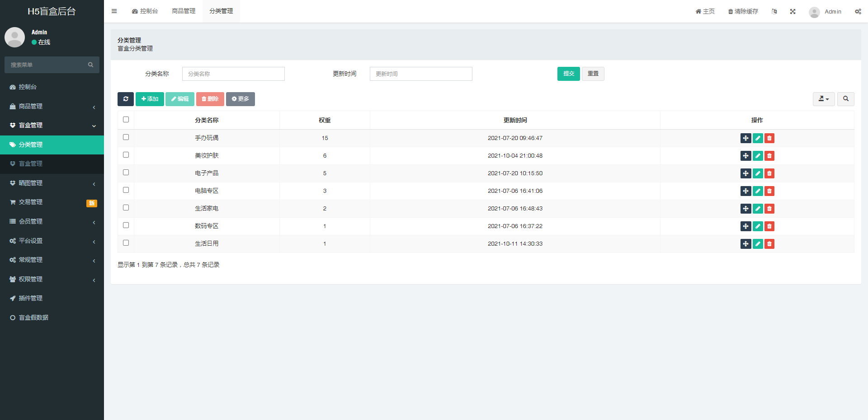Screen dimensions: 868x420
Task: Click the move crosshair icon on 电子产品 row
Action: click(745, 173)
